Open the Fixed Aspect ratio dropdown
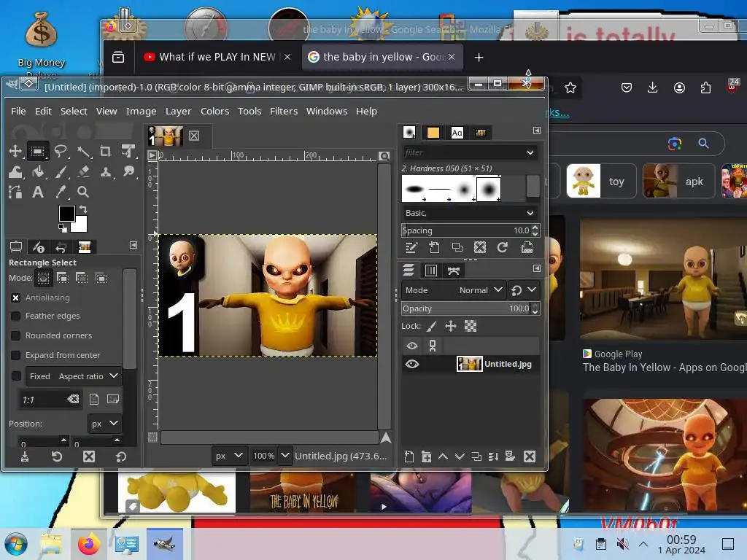This screenshot has height=560, width=747. click(74, 376)
